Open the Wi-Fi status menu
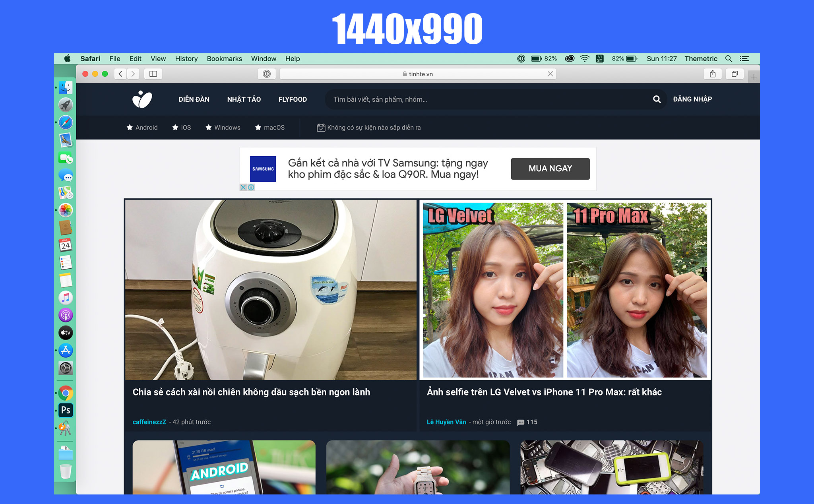Viewport: 814px width, 504px height. click(x=584, y=59)
